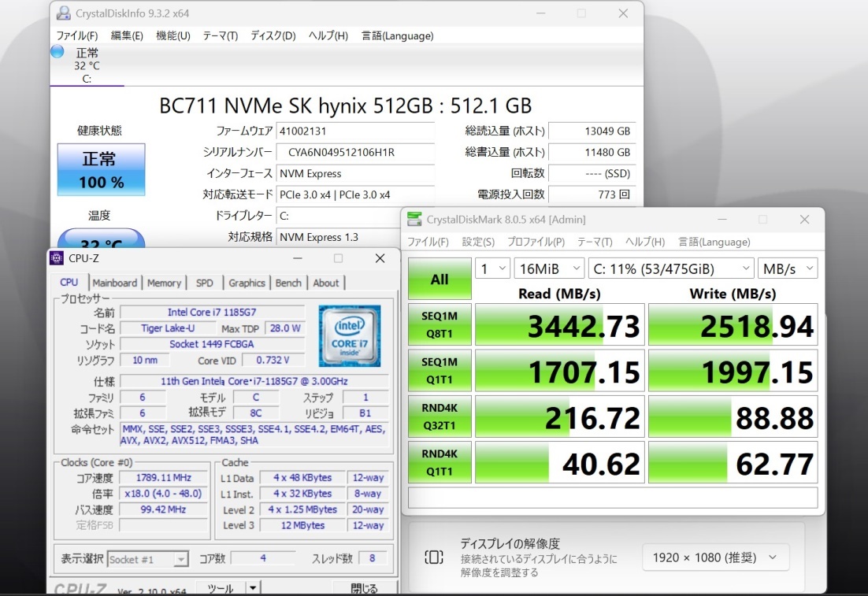This screenshot has width=868, height=596.
Task: Open the target drive dropdown C: 11%
Action: coord(671,269)
